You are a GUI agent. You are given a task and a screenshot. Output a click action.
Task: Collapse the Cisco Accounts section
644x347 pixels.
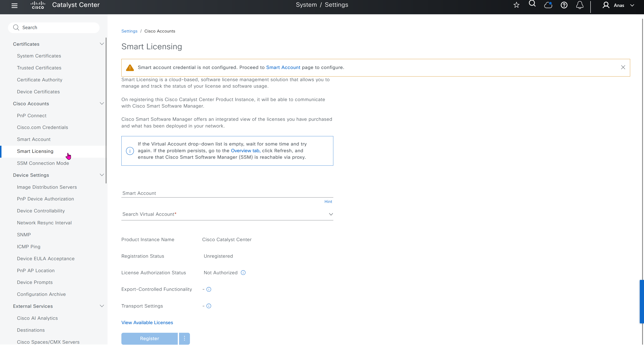coord(101,104)
